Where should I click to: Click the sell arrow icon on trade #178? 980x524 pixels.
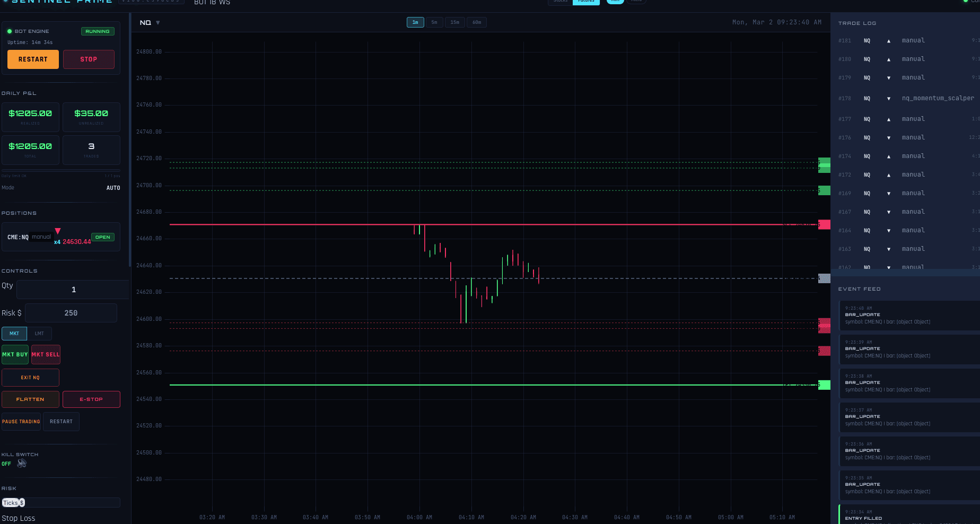point(889,98)
